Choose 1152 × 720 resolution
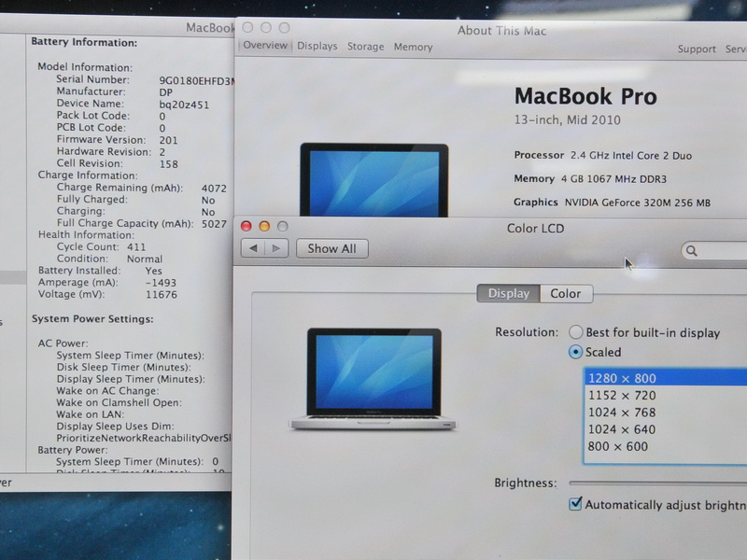747x560 pixels. click(x=666, y=395)
